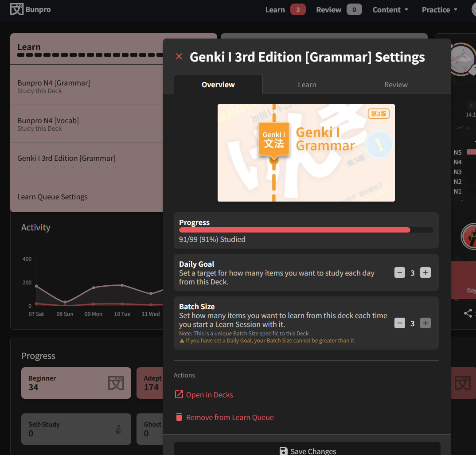
Task: Select the Overview tab
Action: coord(218,85)
